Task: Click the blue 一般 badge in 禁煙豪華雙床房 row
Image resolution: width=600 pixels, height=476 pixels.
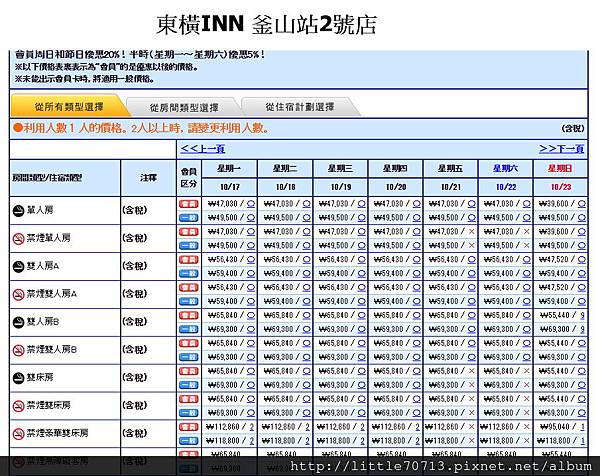Action: click(x=189, y=441)
